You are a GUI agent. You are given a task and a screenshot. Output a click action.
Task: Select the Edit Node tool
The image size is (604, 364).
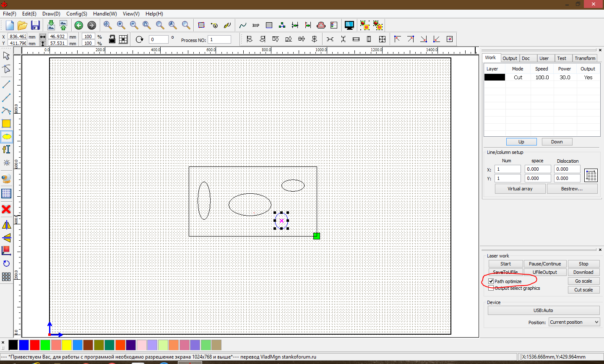[6, 69]
